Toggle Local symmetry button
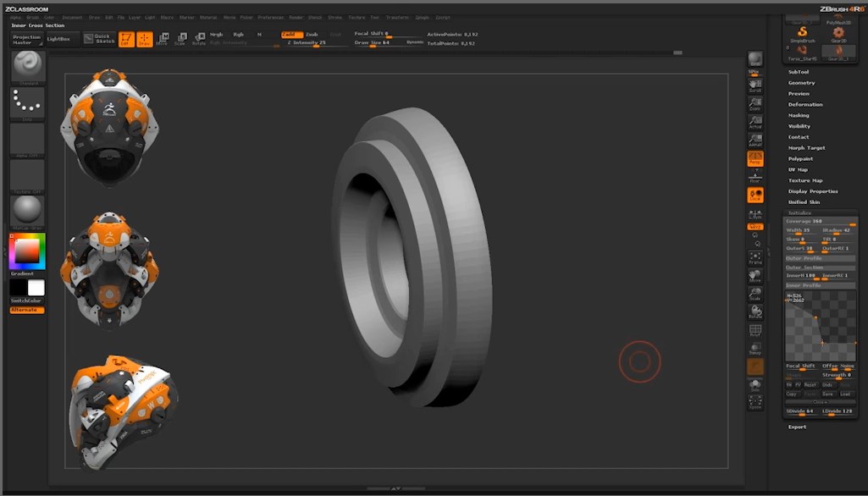868x496 pixels. click(755, 195)
